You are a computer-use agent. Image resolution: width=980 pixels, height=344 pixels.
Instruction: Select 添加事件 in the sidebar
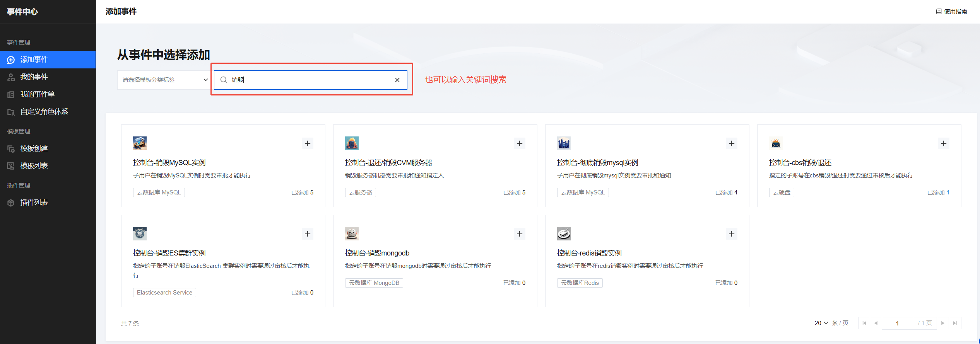click(x=48, y=60)
